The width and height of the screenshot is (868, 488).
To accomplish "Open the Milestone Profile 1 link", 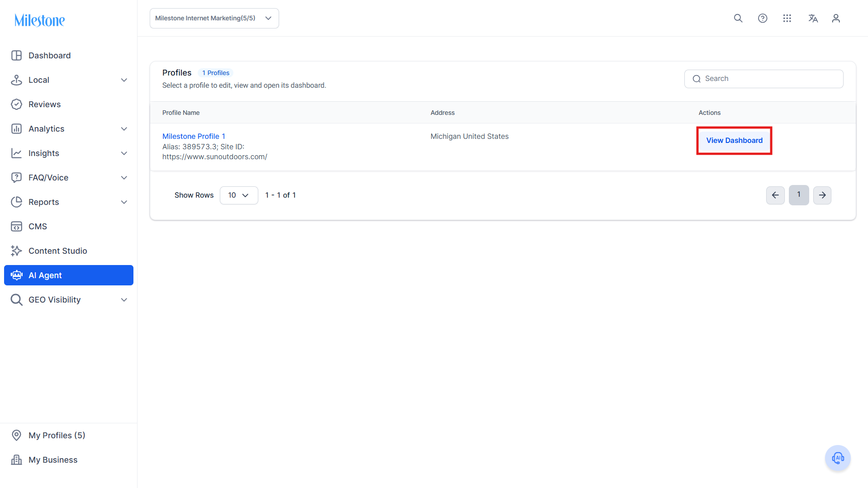I will (194, 136).
